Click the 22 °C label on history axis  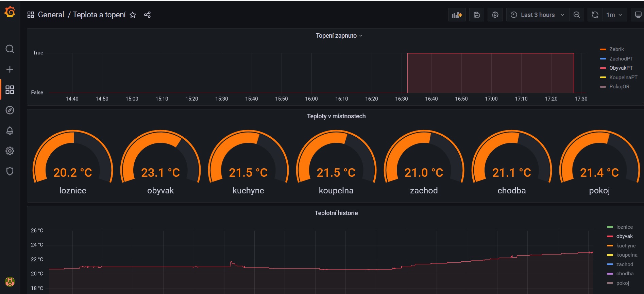37,259
